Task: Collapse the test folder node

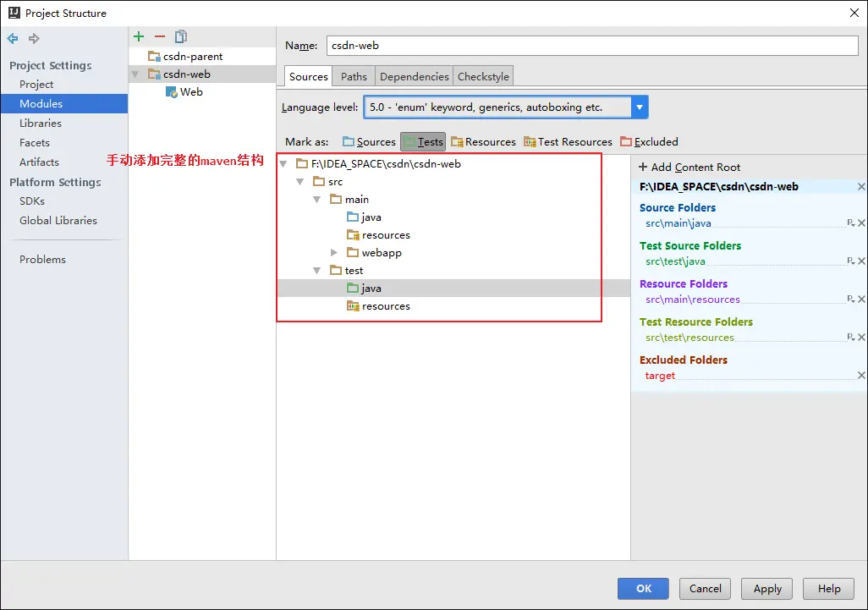Action: 316,271
